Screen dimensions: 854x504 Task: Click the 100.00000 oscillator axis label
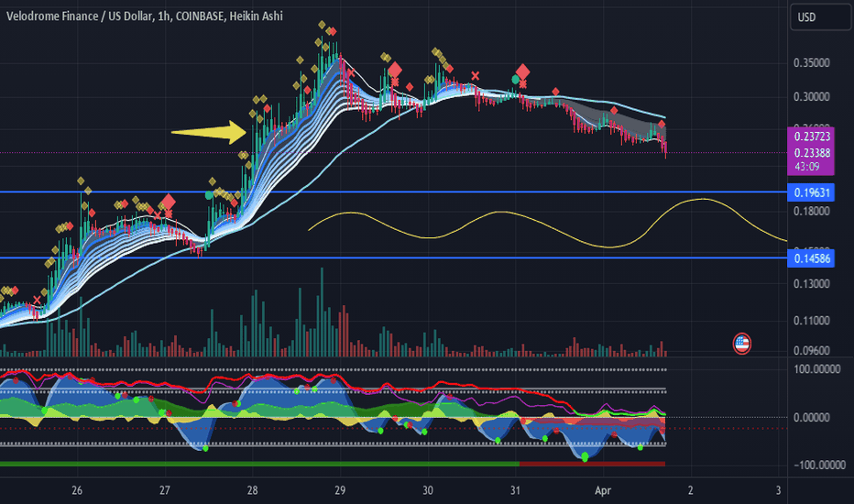point(817,369)
